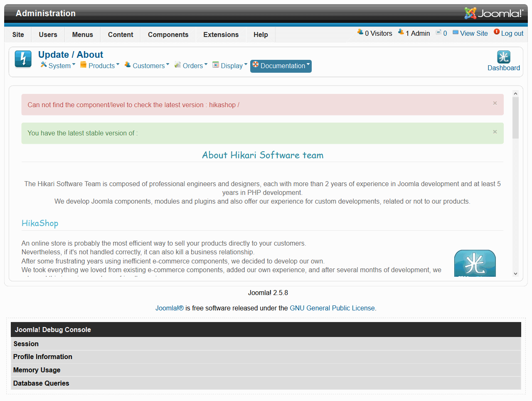Expand the Customers dropdown arrow
Image resolution: width=532 pixels, height=401 pixels.
pos(168,64)
